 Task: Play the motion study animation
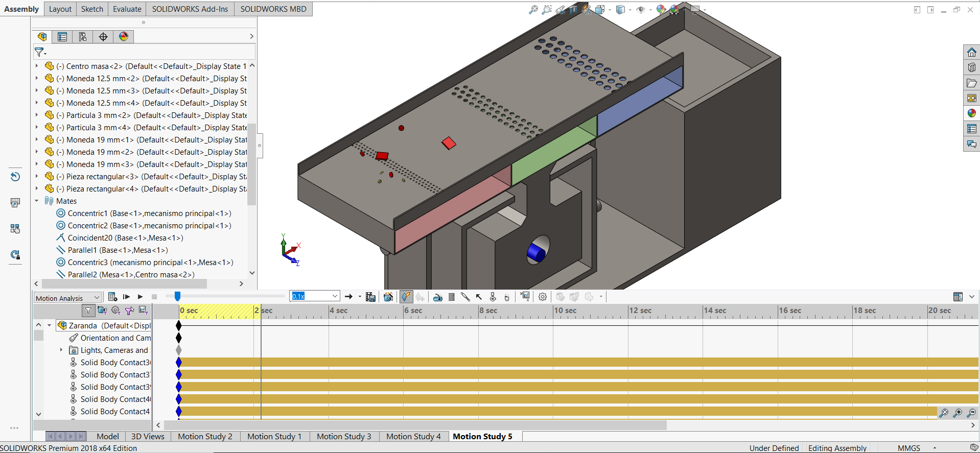coord(140,297)
